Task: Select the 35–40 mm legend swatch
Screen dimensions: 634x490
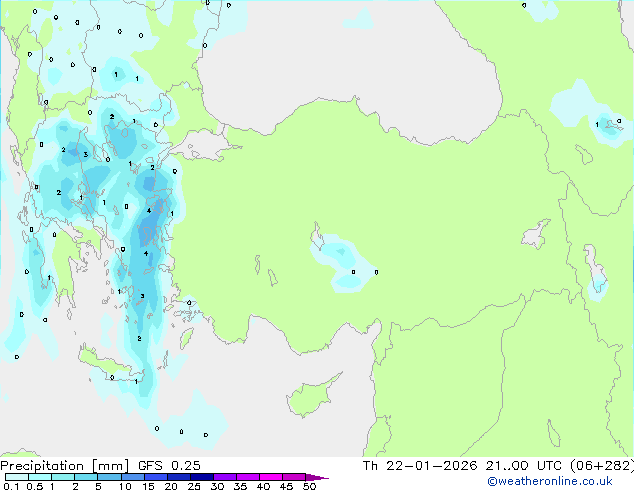Action: click(x=247, y=477)
